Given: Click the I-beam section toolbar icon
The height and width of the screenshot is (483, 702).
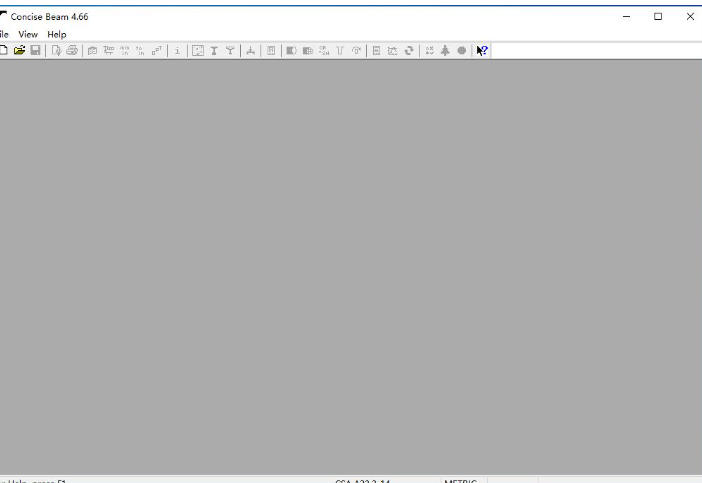Looking at the screenshot, I should 213,50.
